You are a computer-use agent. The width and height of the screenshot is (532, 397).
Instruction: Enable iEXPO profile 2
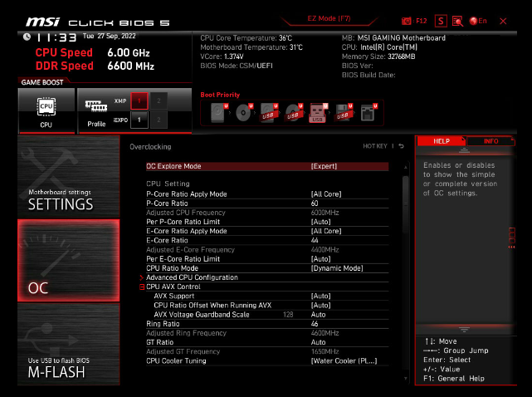(159, 120)
